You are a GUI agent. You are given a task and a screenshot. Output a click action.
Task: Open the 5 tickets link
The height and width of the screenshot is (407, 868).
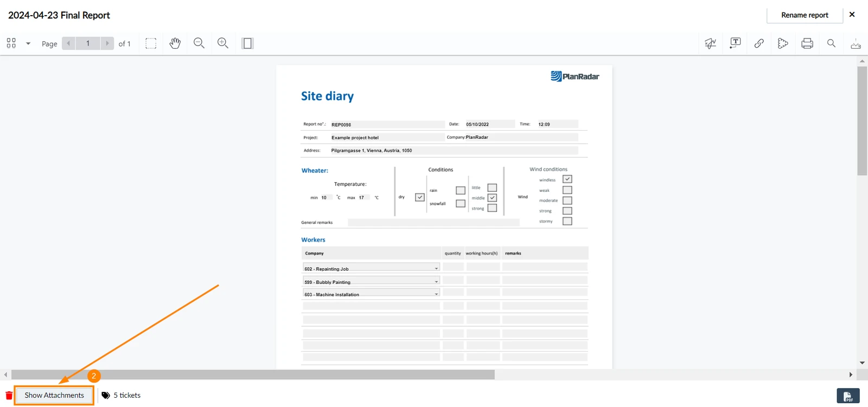pos(121,395)
